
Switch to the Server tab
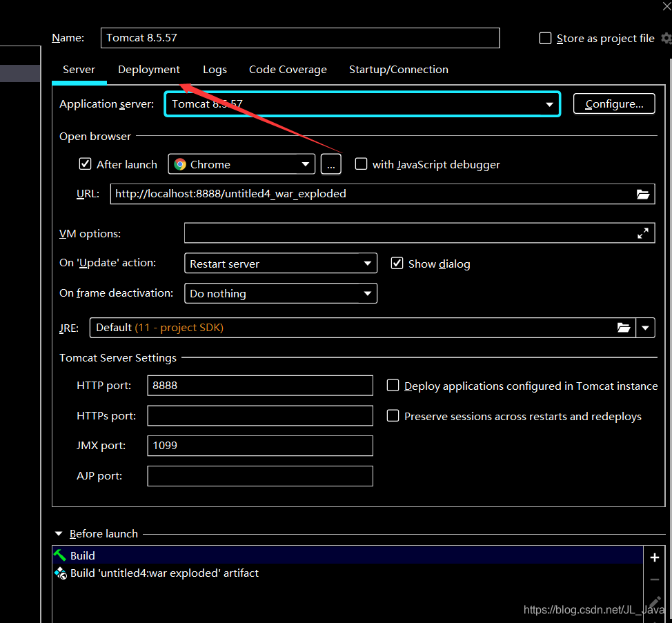(79, 70)
